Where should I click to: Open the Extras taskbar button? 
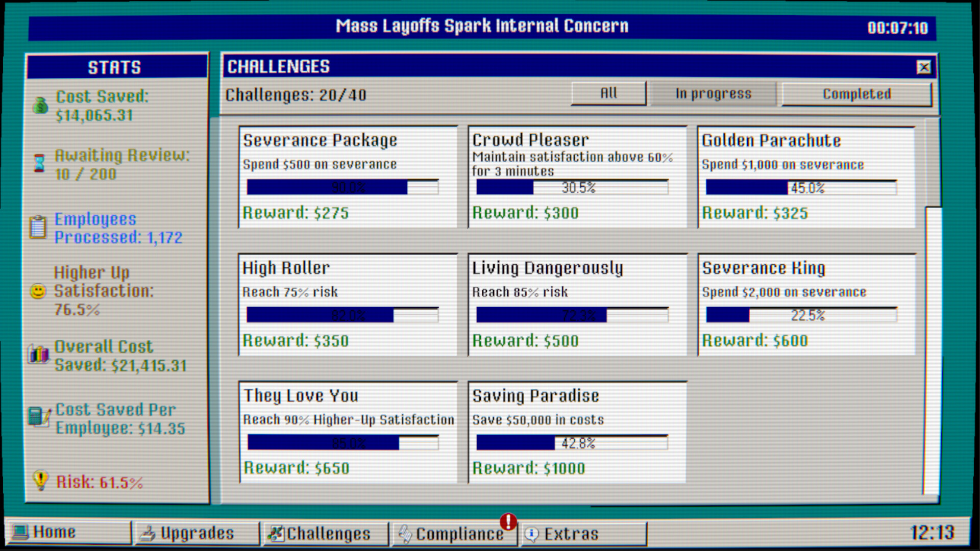coord(583,534)
